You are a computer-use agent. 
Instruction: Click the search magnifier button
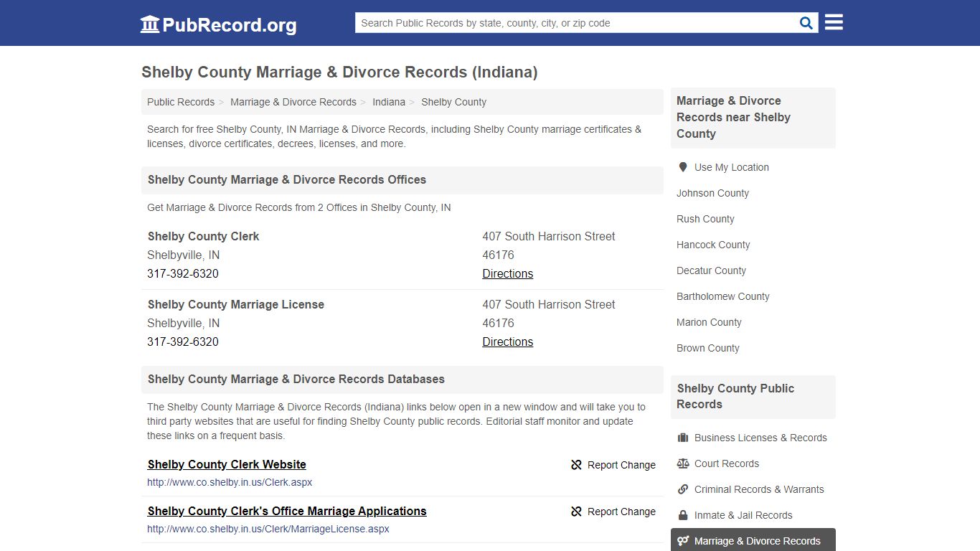[x=806, y=23]
